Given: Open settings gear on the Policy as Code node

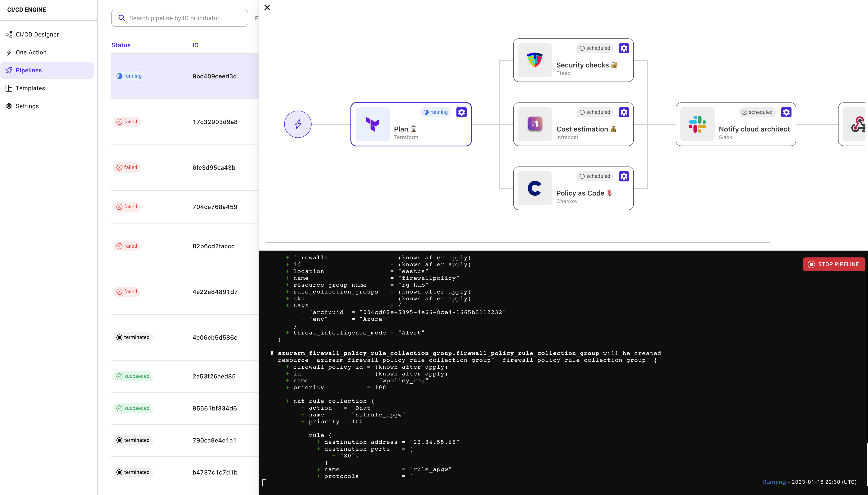Looking at the screenshot, I should pyautogui.click(x=624, y=176).
